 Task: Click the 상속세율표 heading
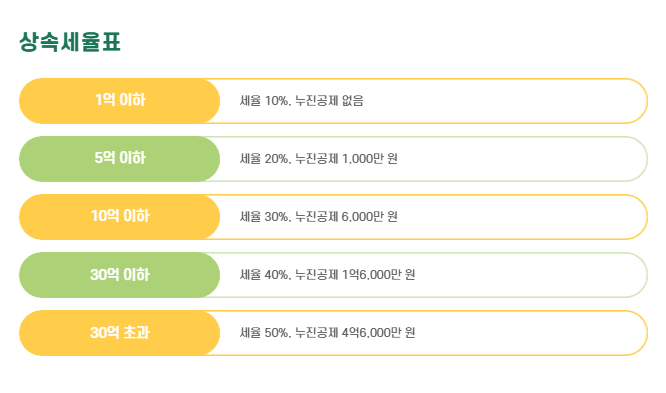[x=70, y=42]
